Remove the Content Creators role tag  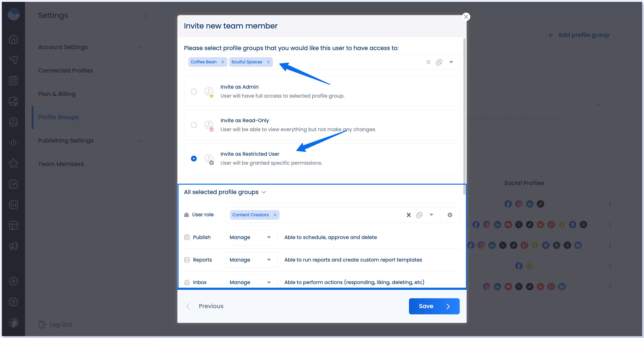(x=275, y=215)
